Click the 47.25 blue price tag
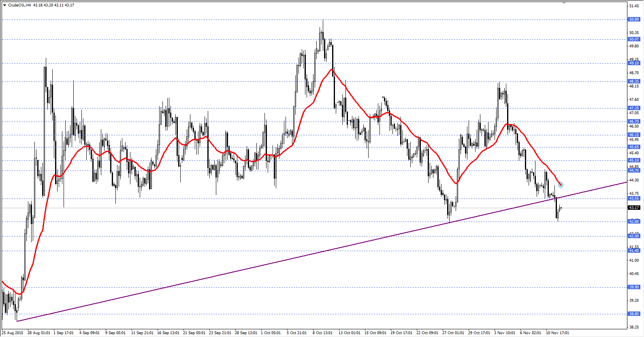 point(634,108)
